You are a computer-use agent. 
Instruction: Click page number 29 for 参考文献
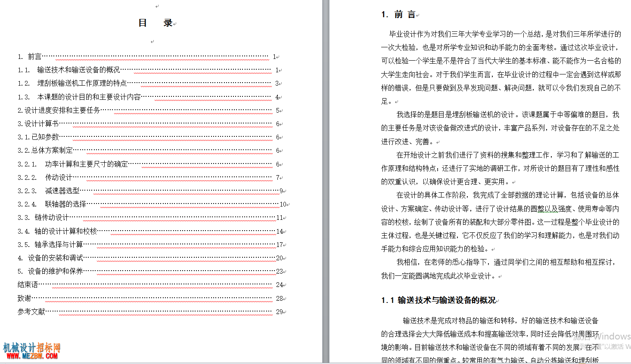click(x=280, y=312)
